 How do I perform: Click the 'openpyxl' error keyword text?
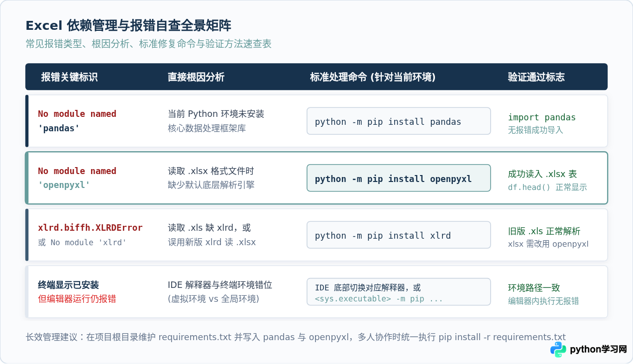65,185
